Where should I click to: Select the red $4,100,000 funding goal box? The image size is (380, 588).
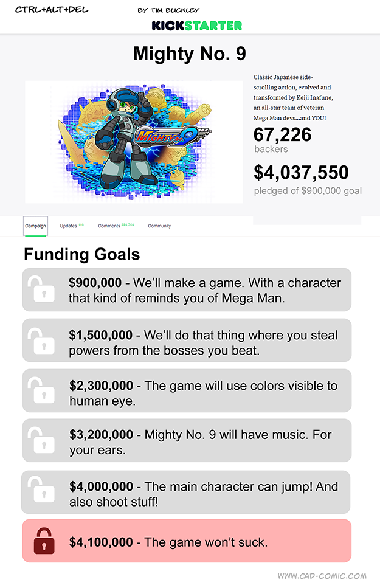(187, 541)
